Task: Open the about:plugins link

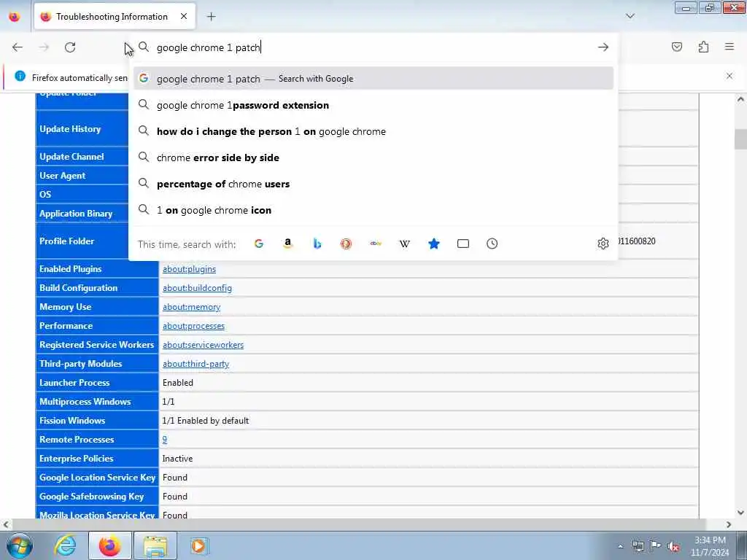Action: [189, 269]
